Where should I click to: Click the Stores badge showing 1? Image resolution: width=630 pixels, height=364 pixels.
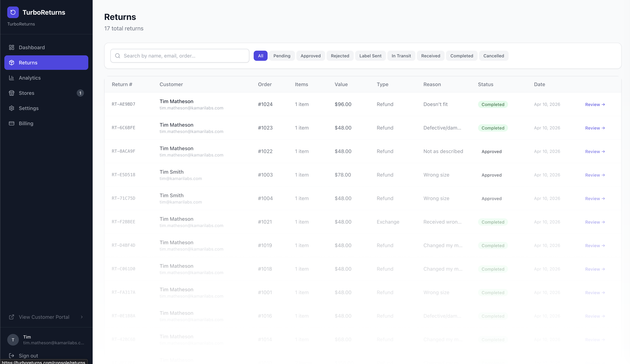coord(80,93)
